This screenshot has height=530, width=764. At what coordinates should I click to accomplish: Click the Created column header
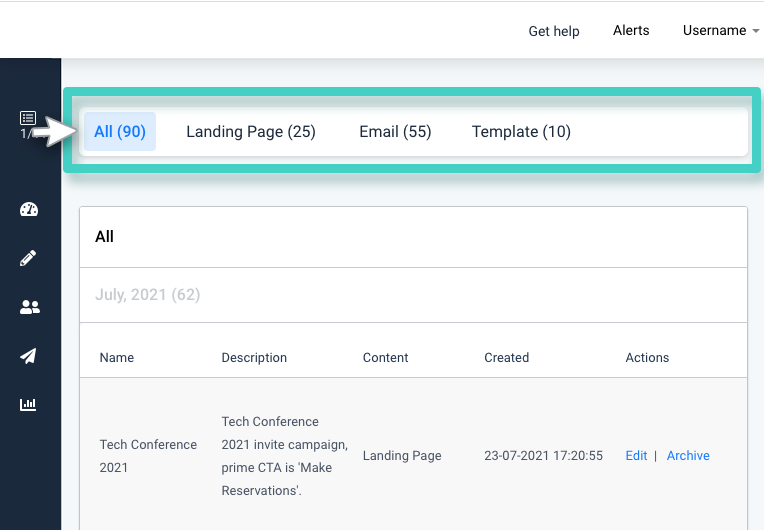[x=506, y=358]
